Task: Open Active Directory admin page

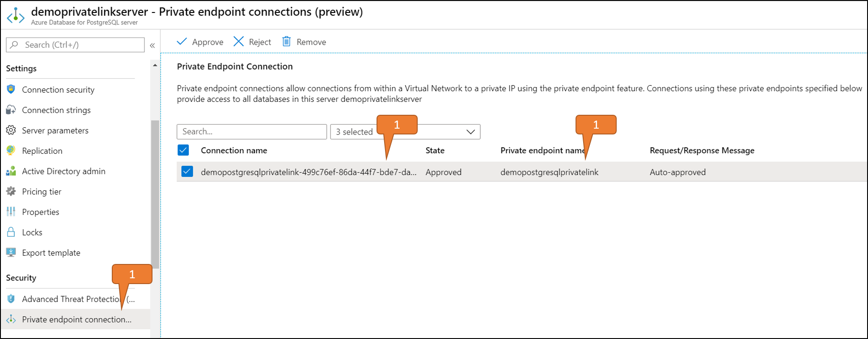Action: point(64,171)
